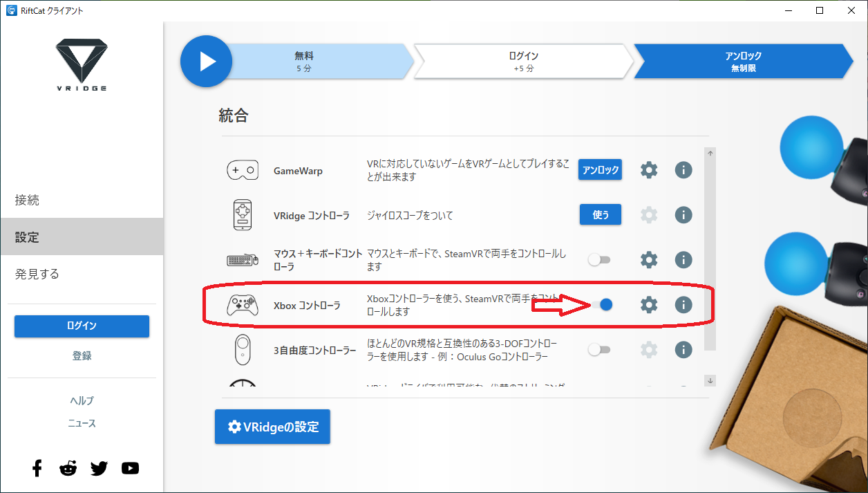Open GameWarp settings gear
This screenshot has height=493, width=868.
click(x=648, y=169)
